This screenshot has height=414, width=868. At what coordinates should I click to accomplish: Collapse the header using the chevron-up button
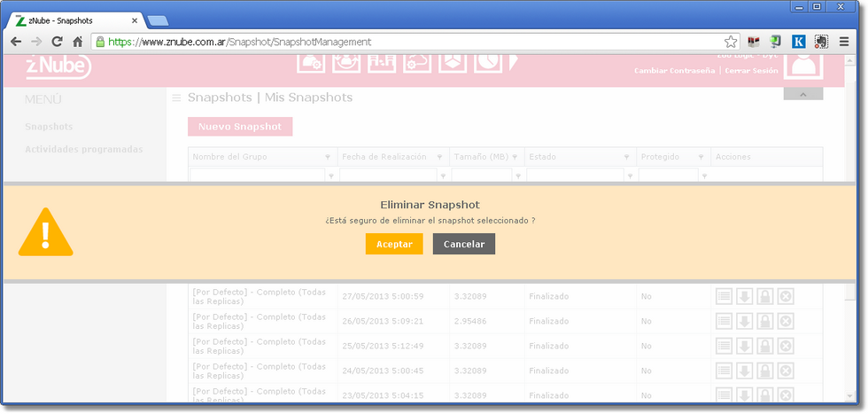(x=802, y=94)
